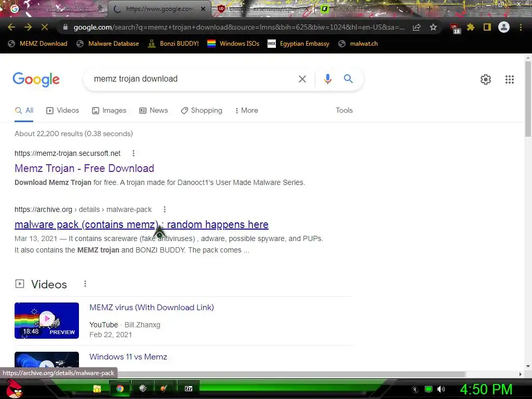Play the MEMZ virus video thumbnail preview
This screenshot has height=399, width=532.
point(47,320)
